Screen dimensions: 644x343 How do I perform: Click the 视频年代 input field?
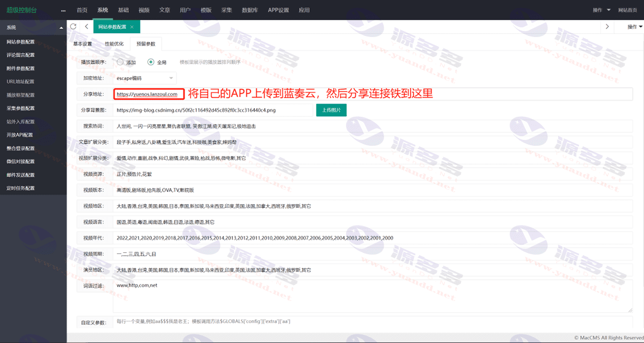coord(372,238)
